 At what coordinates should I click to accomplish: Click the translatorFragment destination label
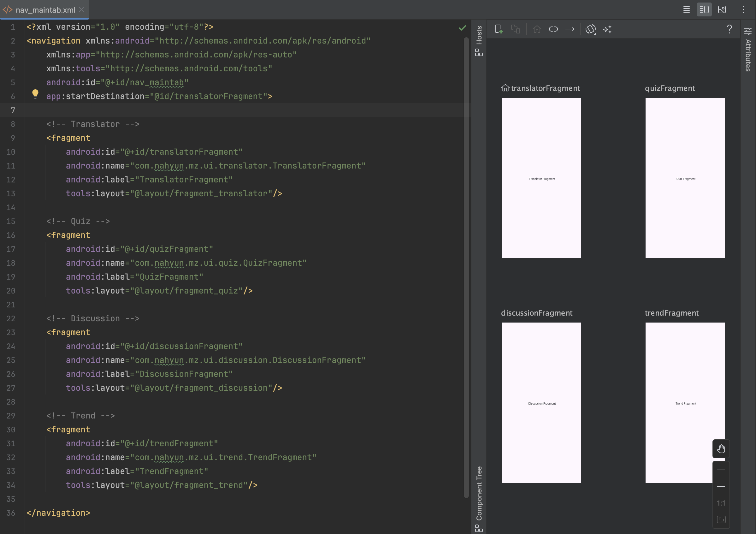tap(545, 88)
